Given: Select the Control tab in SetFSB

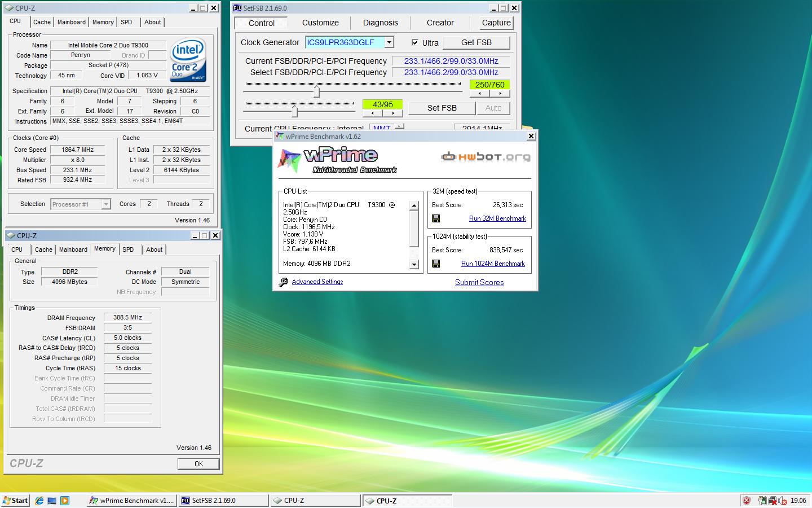Looking at the screenshot, I should 262,23.
